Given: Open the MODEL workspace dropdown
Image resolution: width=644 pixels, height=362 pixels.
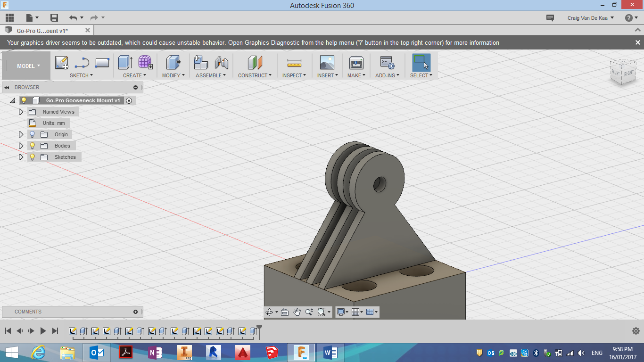Looking at the screenshot, I should click(x=28, y=66).
